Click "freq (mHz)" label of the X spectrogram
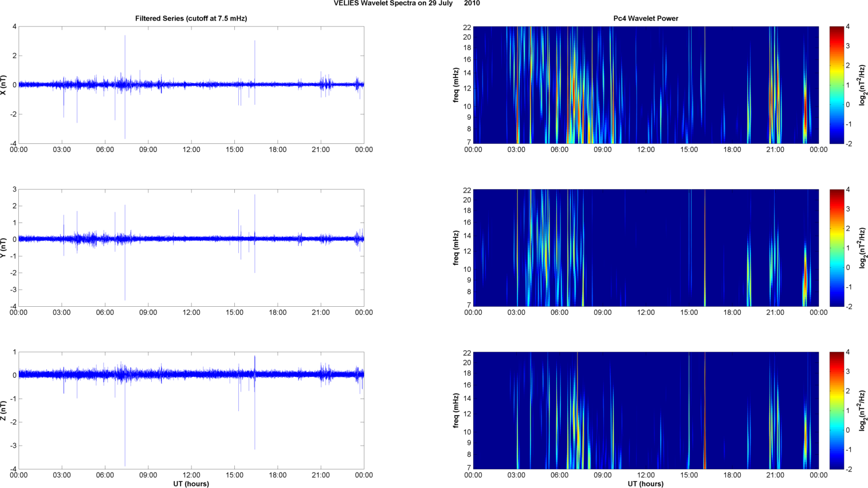 coord(456,85)
